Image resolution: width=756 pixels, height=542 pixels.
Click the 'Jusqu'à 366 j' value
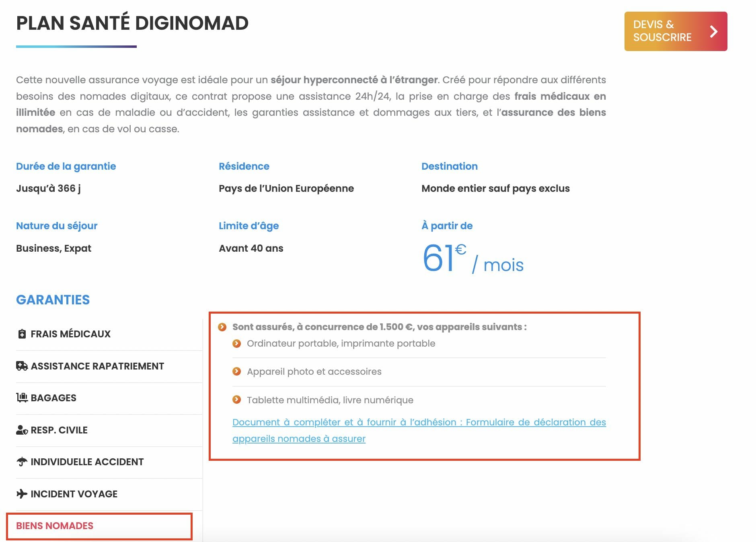click(x=48, y=189)
